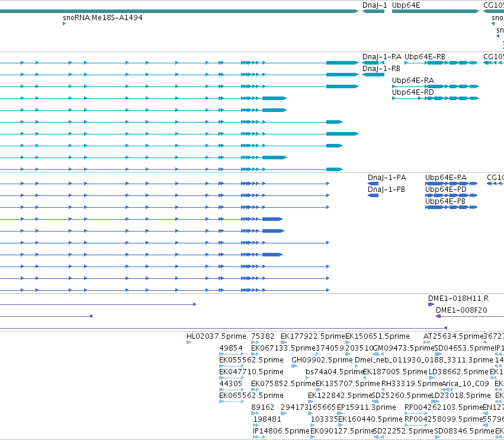Click the snoRNA:Me18S-A1494 feature label
The height and width of the screenshot is (440, 504).
(102, 18)
